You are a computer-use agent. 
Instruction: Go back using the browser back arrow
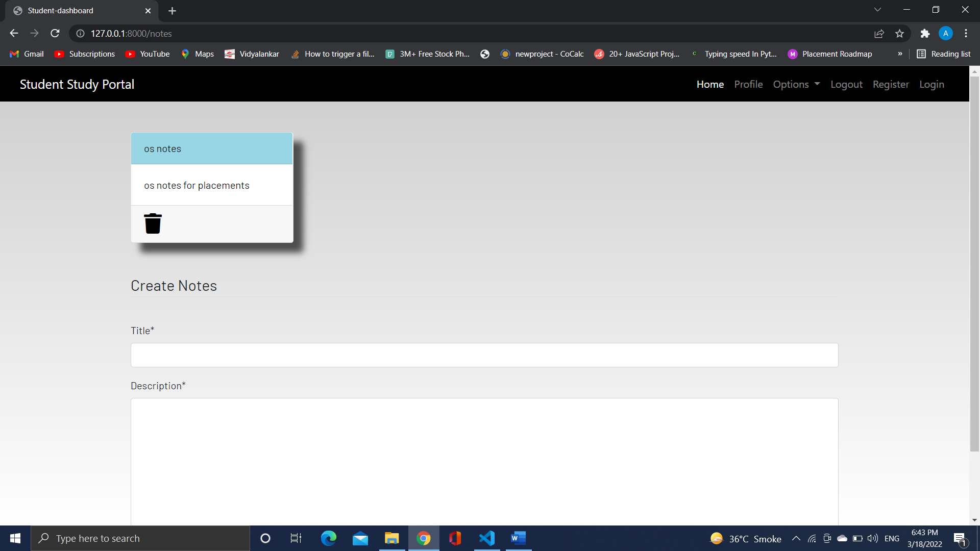pos(14,33)
